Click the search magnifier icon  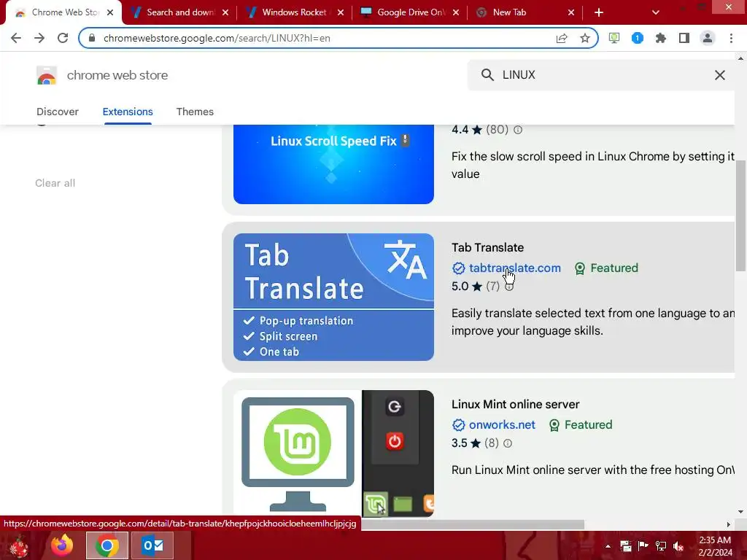[487, 75]
